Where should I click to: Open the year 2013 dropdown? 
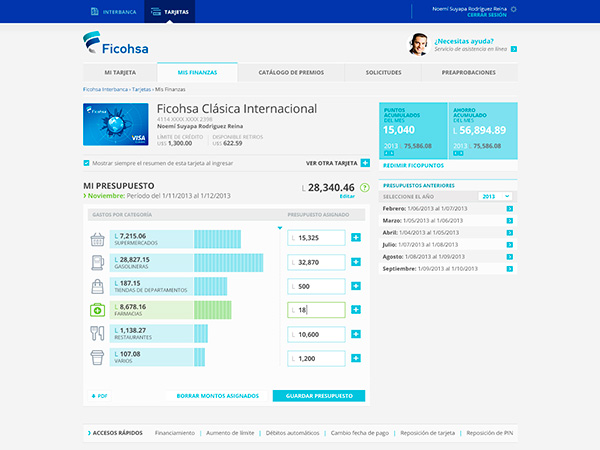click(495, 196)
